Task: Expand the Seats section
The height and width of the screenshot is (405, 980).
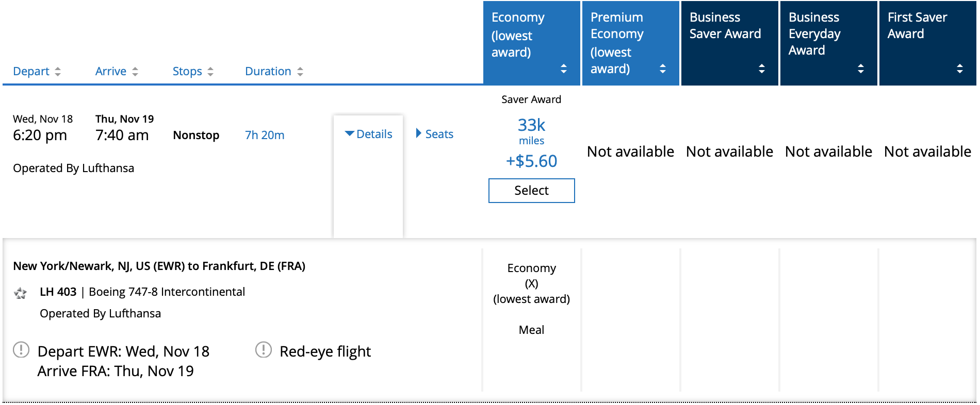Action: click(x=434, y=133)
